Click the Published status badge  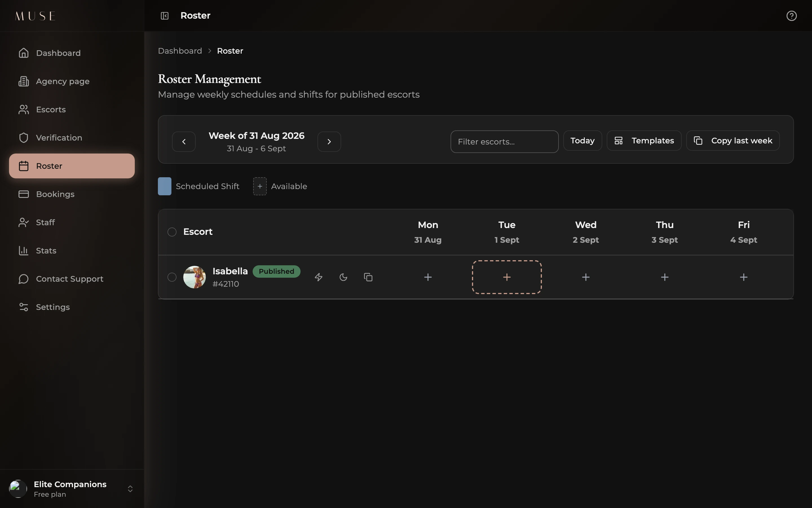(277, 271)
